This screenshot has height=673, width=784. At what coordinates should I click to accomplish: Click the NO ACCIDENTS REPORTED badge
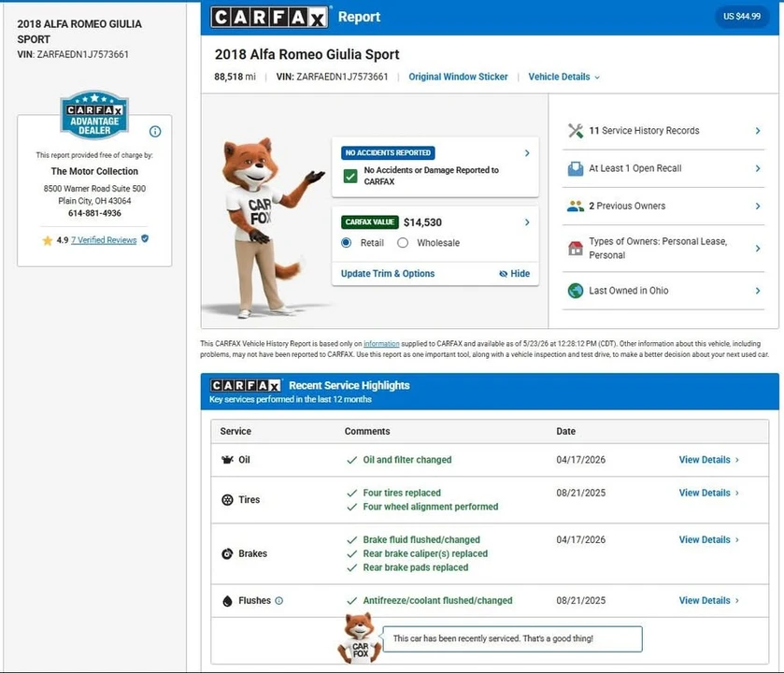click(x=388, y=153)
